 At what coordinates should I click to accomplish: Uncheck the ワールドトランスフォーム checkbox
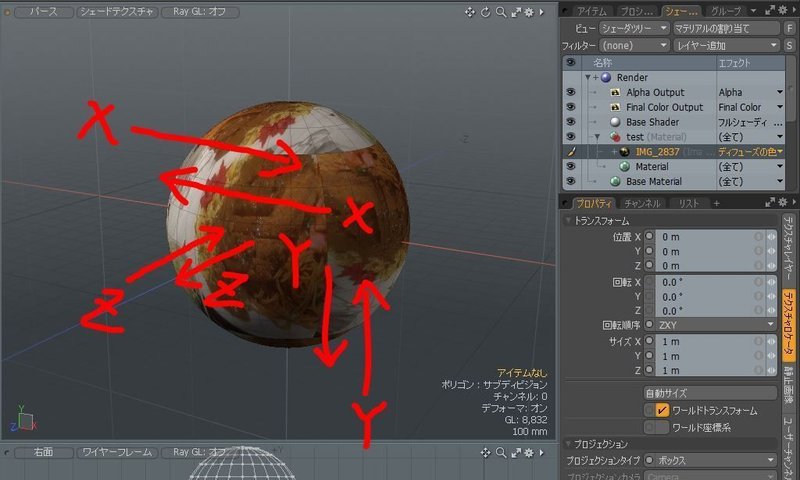coord(662,410)
